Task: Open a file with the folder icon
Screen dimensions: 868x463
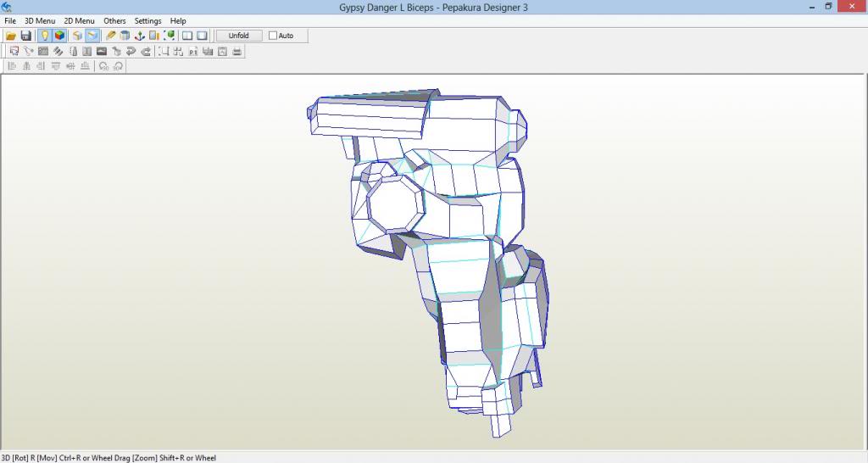Action: pos(11,36)
